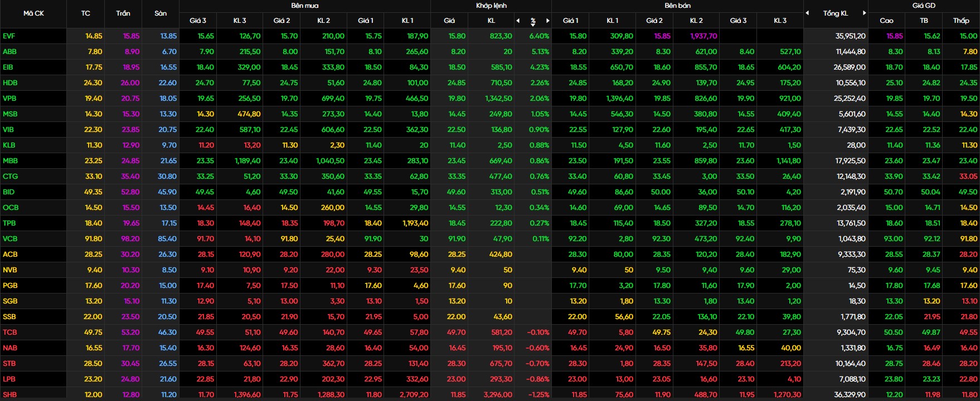Open the TCB stock symbol
The image size is (980, 401).
pos(9,332)
